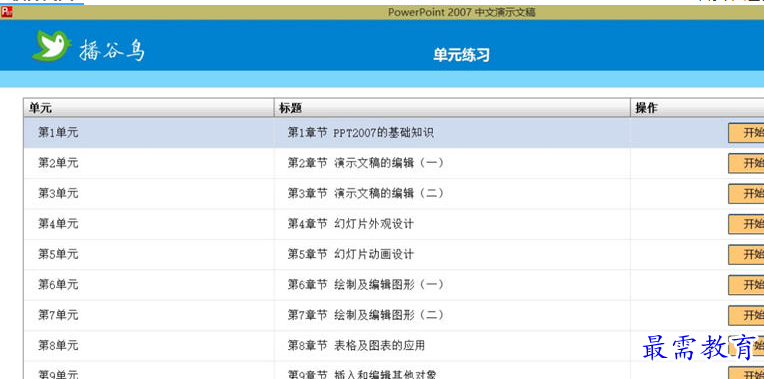Start the 第4单元 exercise with 开始 button
This screenshot has height=379, width=764.
[746, 224]
